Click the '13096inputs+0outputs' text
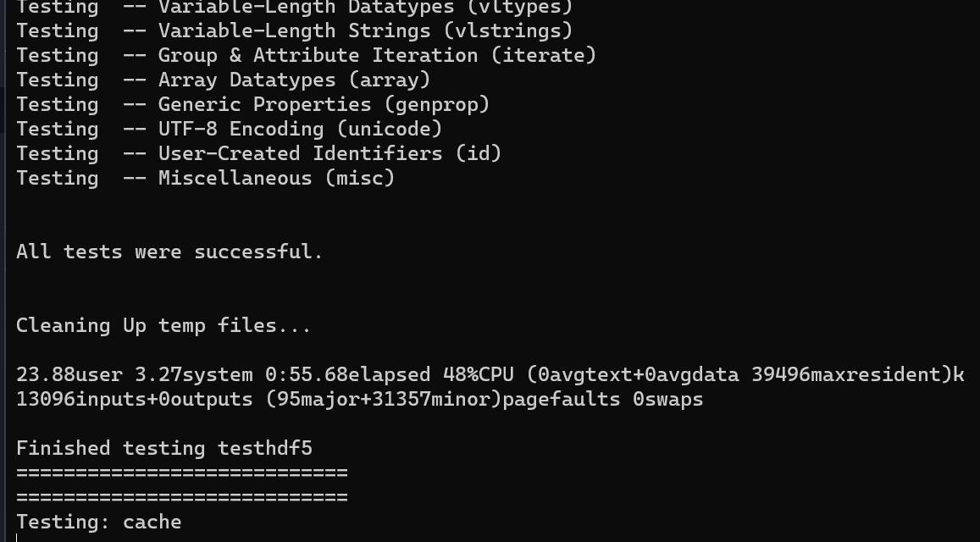Screen dimensions: 980x542 point(134,400)
